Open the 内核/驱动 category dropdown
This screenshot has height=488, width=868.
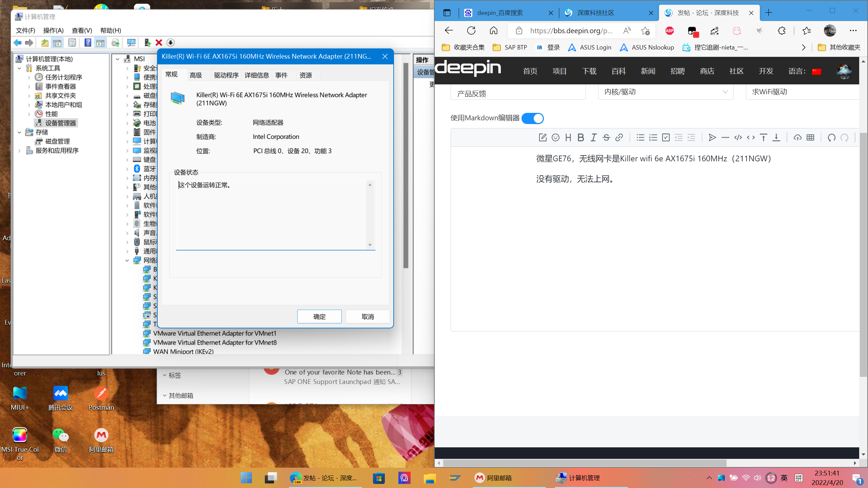(x=665, y=92)
